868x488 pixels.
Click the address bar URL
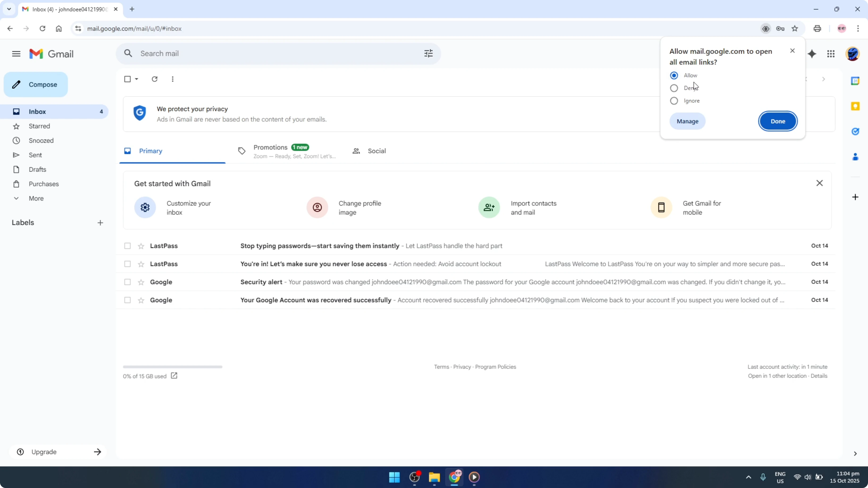[x=134, y=29]
